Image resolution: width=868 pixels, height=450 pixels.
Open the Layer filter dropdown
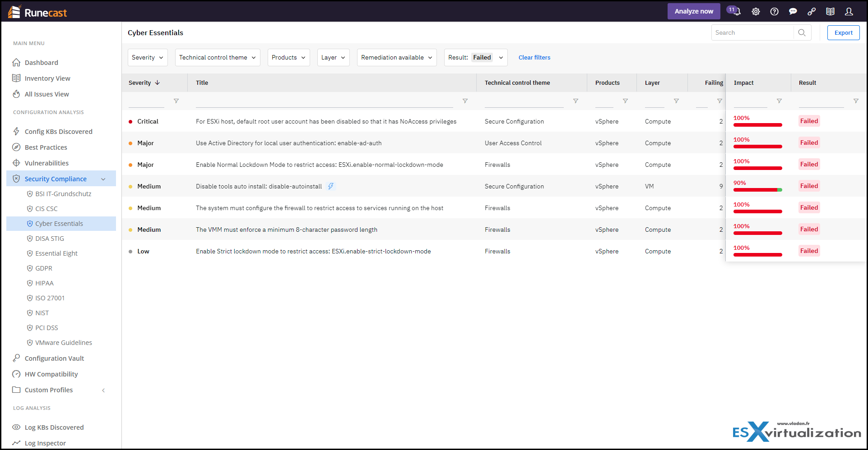click(333, 57)
